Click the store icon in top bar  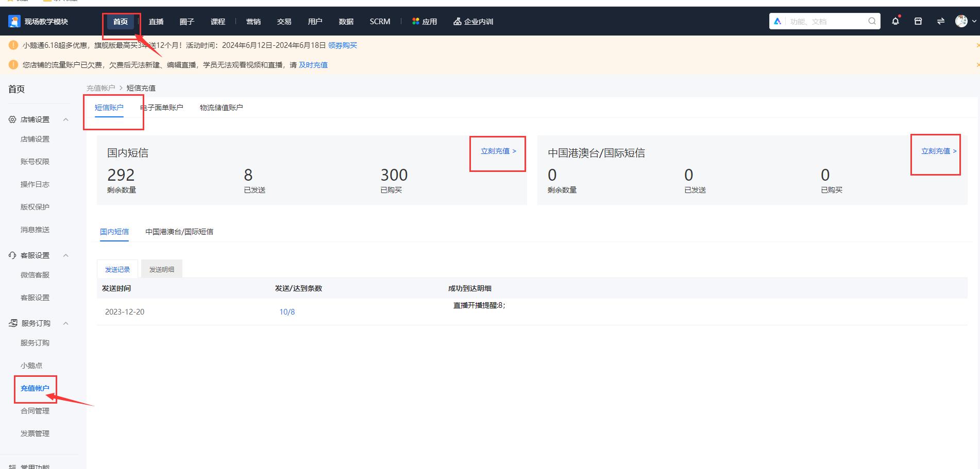(918, 21)
